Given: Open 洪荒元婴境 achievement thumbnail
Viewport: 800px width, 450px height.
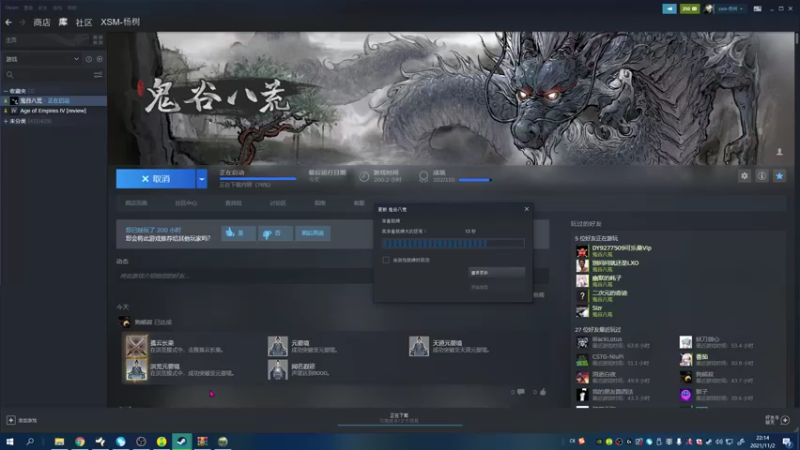Looking at the screenshot, I should point(136,369).
